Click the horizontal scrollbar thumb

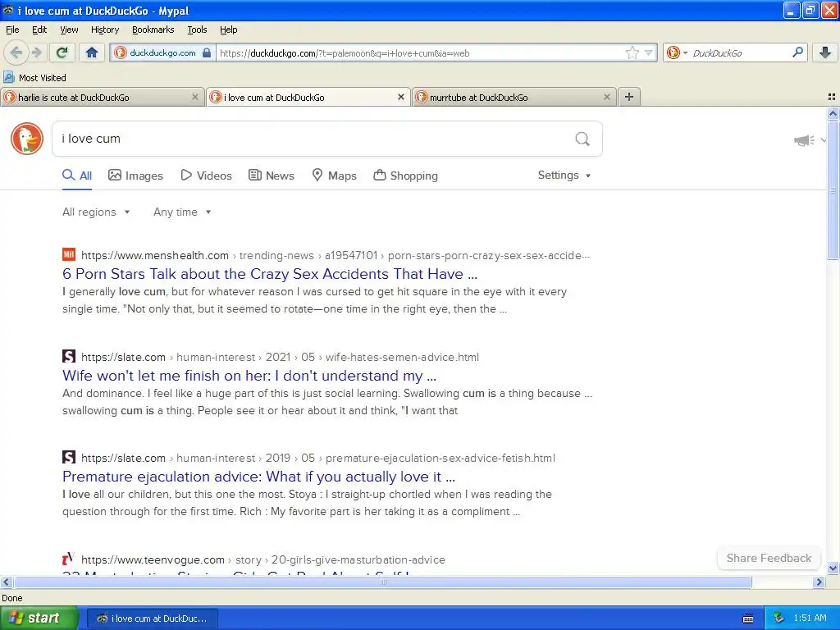pos(382,582)
